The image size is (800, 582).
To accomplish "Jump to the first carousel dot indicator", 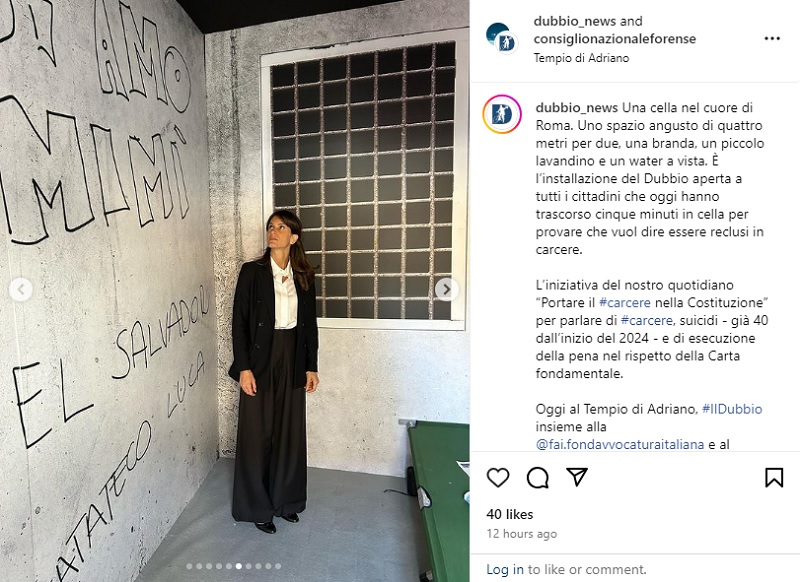I will (189, 566).
